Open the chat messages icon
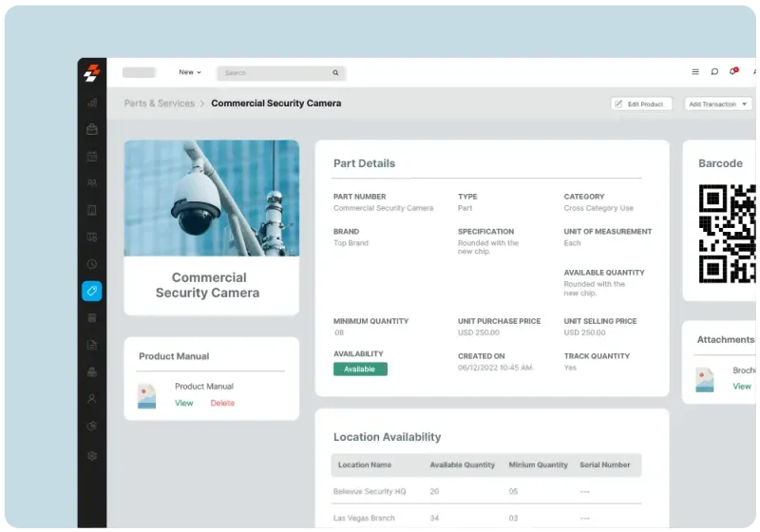Image resolution: width=760 pixels, height=532 pixels. (714, 72)
